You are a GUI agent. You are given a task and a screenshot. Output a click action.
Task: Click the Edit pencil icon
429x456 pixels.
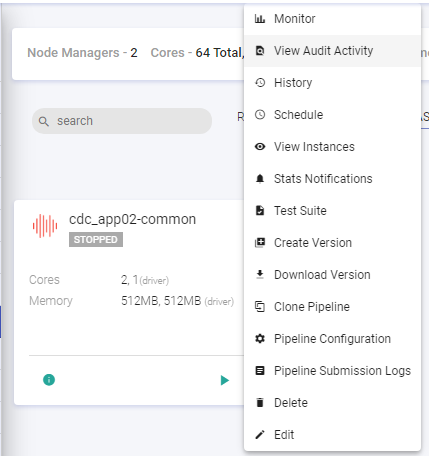pos(260,435)
